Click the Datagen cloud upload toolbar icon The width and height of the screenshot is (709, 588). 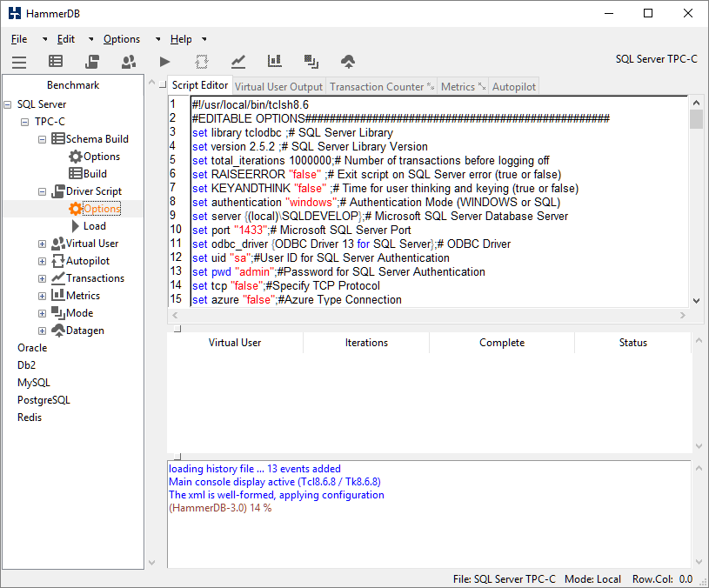click(x=348, y=62)
